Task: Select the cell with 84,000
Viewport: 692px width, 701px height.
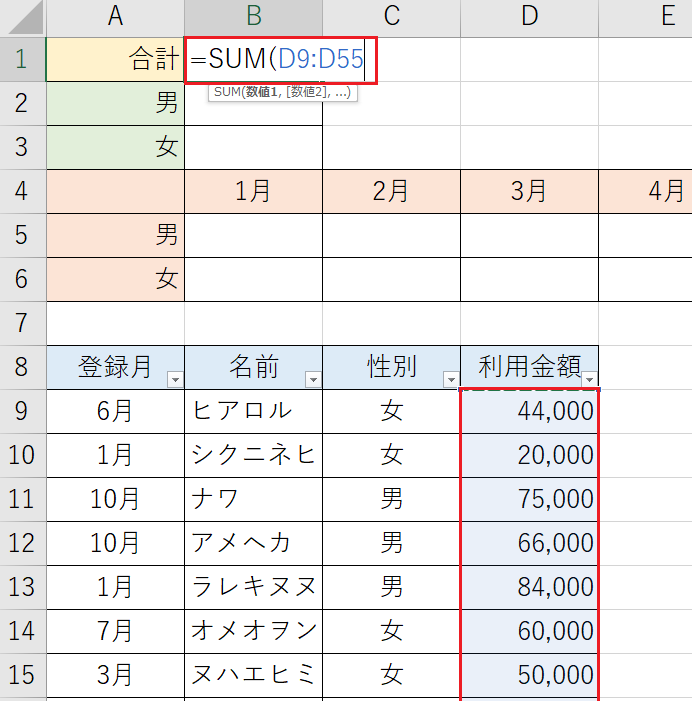Action: click(x=530, y=587)
